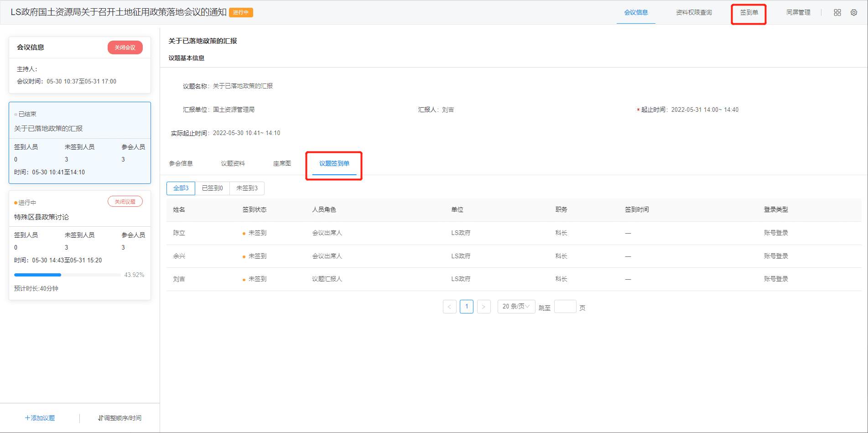Viewport: 868px width, 433px height.
Task: Click the 签到时间 column header
Action: click(637, 210)
